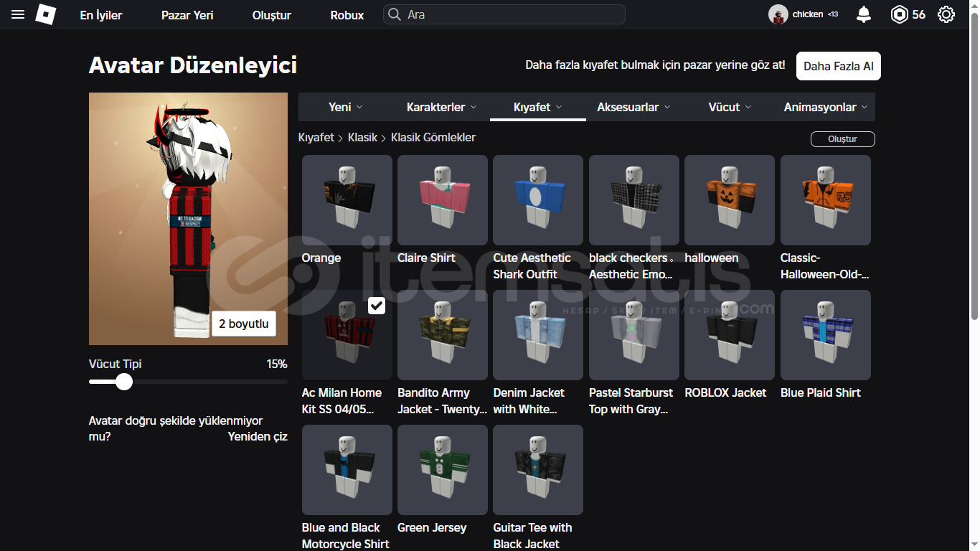Viewport: 980px width, 551px height.
Task: Select the Pastel Starburst Top thumbnail
Action: [x=634, y=335]
